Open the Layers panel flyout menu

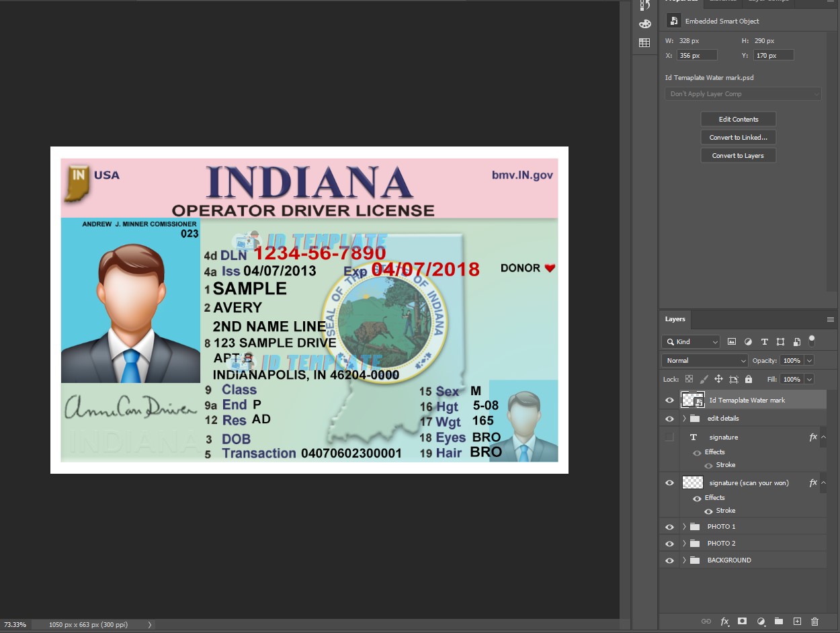pos(831,319)
